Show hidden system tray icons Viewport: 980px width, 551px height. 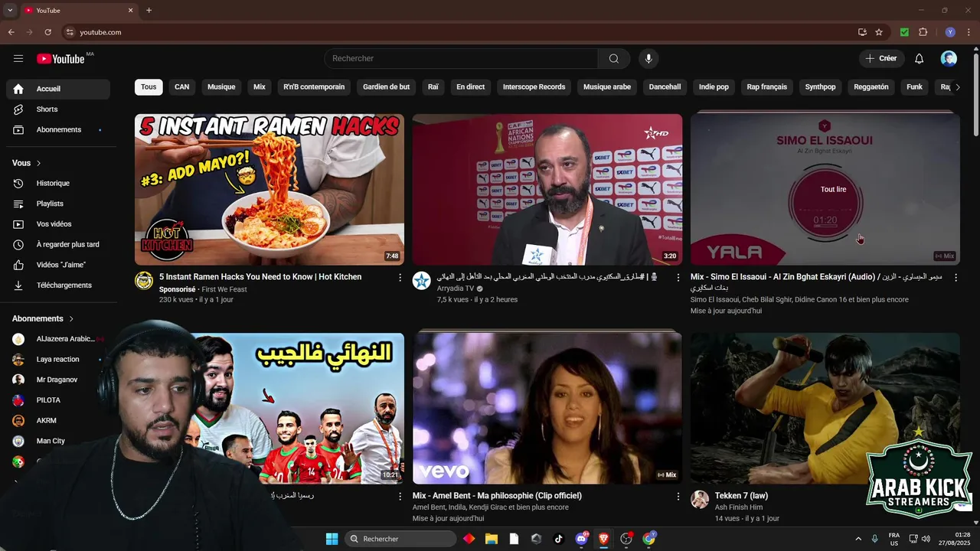click(857, 539)
